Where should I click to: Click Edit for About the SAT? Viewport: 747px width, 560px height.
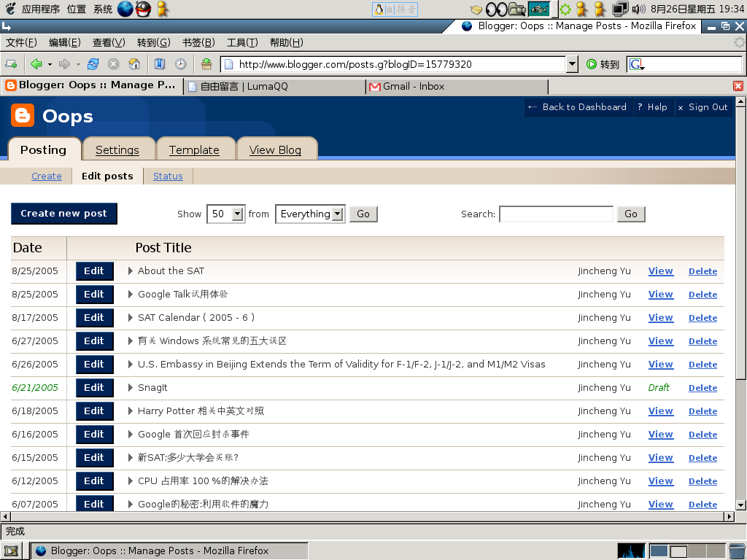[94, 271]
